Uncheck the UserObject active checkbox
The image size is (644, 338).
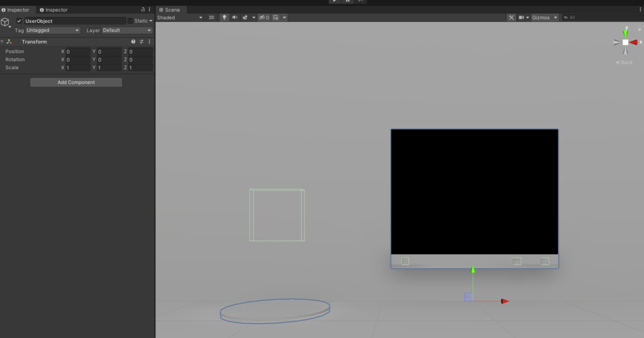pyautogui.click(x=19, y=21)
